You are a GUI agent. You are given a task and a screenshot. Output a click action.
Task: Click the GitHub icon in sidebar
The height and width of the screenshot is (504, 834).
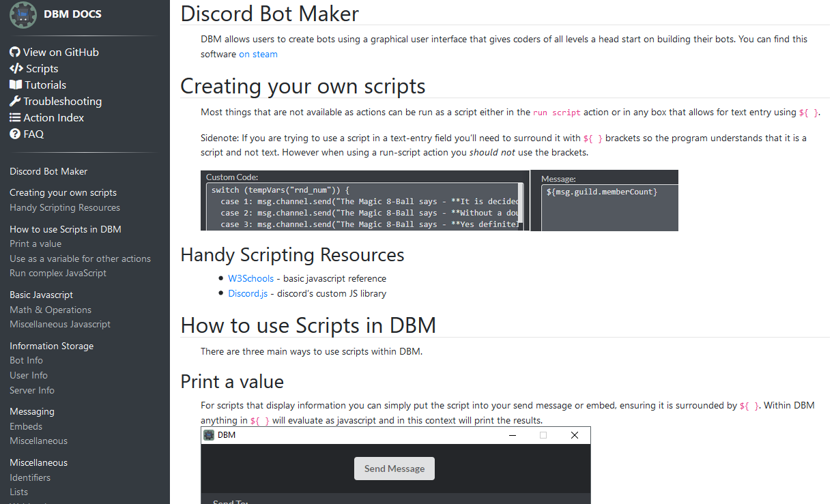tap(15, 52)
